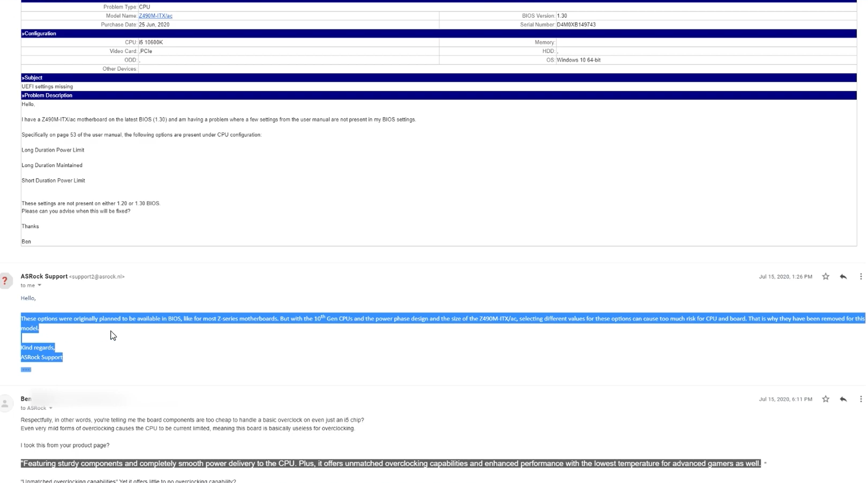The height and width of the screenshot is (483, 868).
Task: Click the Jul 15, 2020, 6:11 PM timestamp
Action: click(x=785, y=399)
